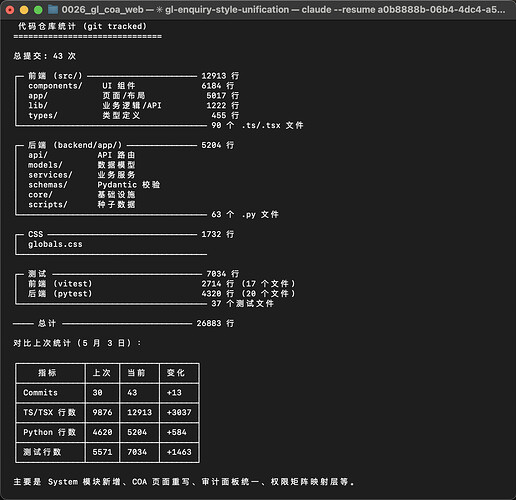
Task: Click the 'globals.css' file name
Action: 55,244
